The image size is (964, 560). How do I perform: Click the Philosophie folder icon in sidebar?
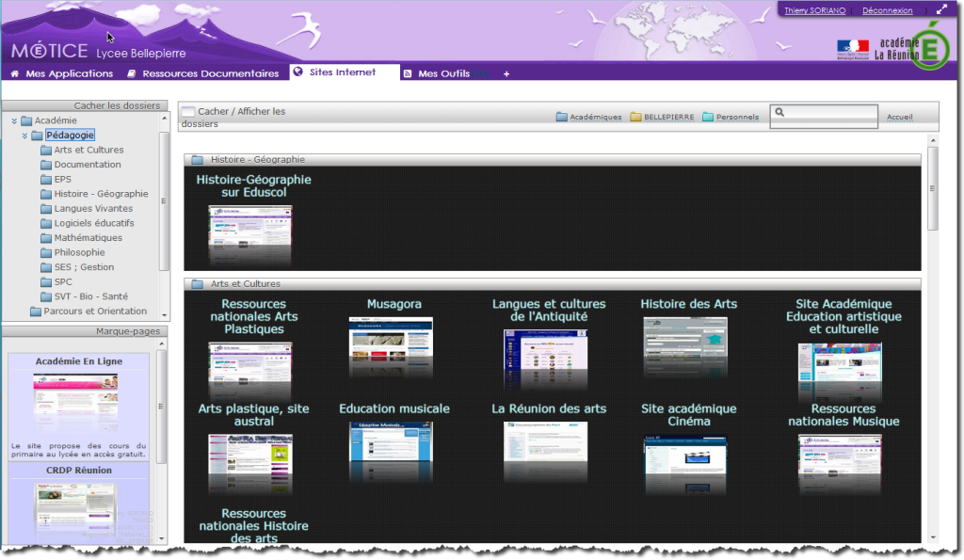pyautogui.click(x=46, y=252)
